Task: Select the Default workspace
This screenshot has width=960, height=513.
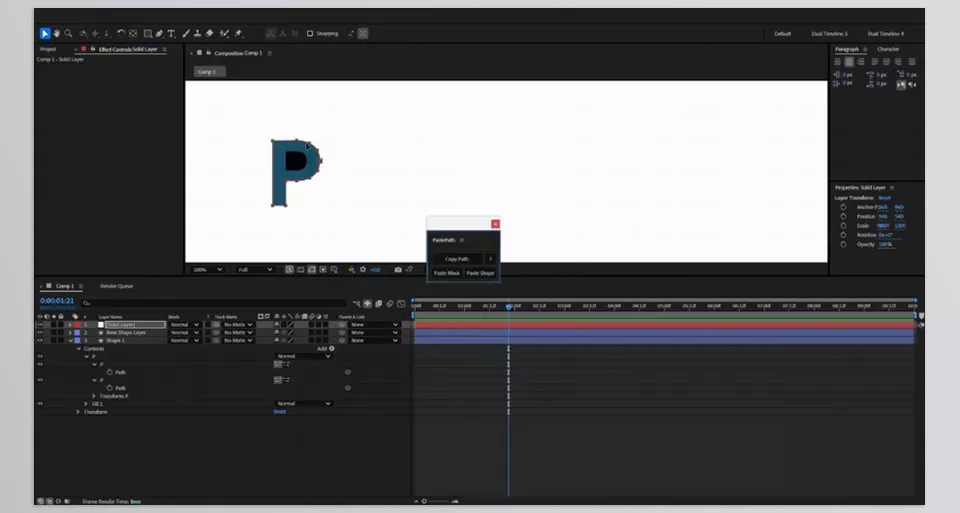Action: click(782, 34)
